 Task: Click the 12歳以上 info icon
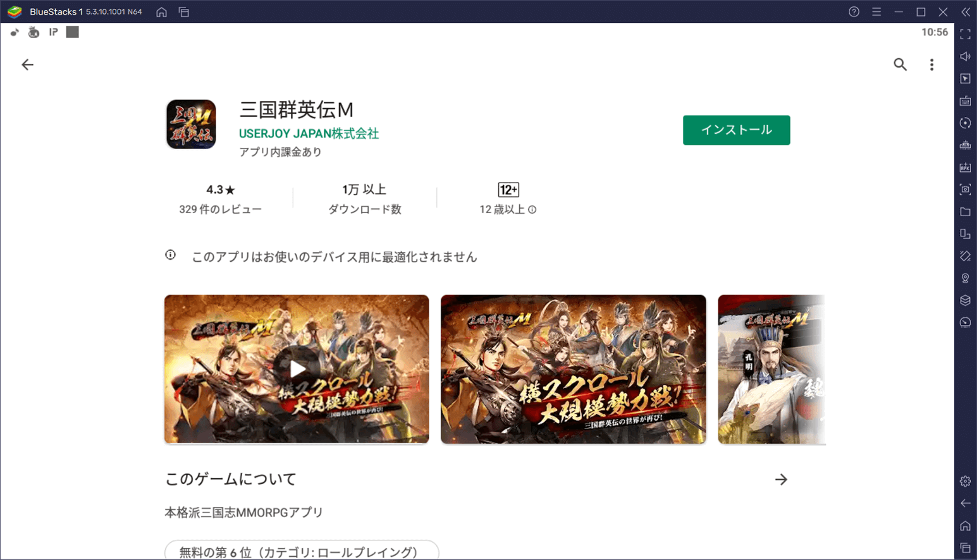click(x=532, y=210)
